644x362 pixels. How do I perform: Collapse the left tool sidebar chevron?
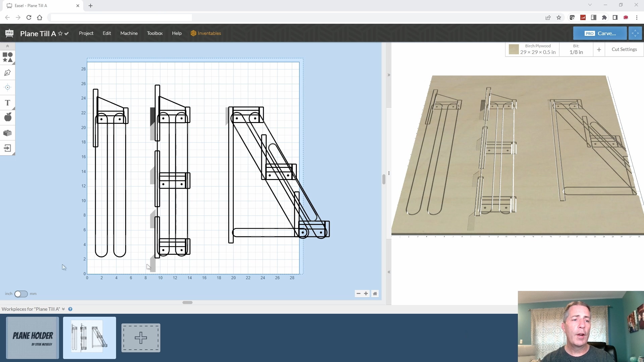coord(7,46)
